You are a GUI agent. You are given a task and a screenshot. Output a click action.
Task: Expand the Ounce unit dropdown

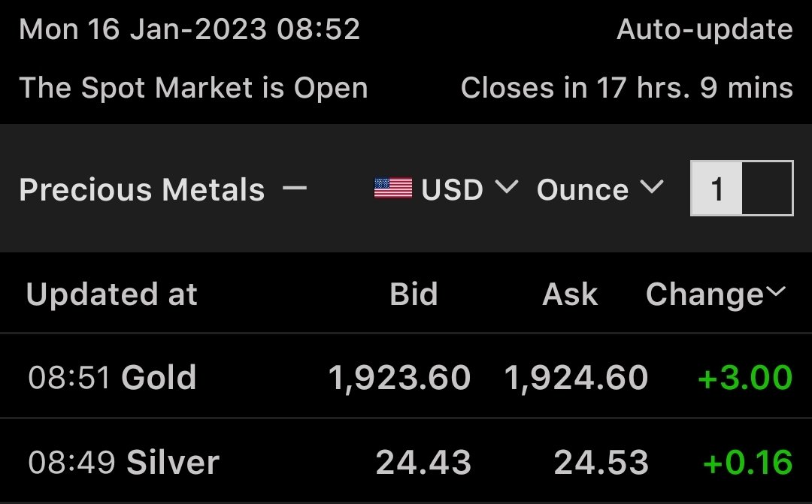tap(600, 189)
